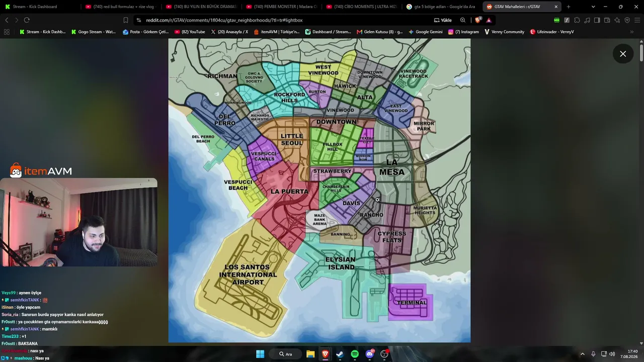Open the music note media control

pos(587,20)
